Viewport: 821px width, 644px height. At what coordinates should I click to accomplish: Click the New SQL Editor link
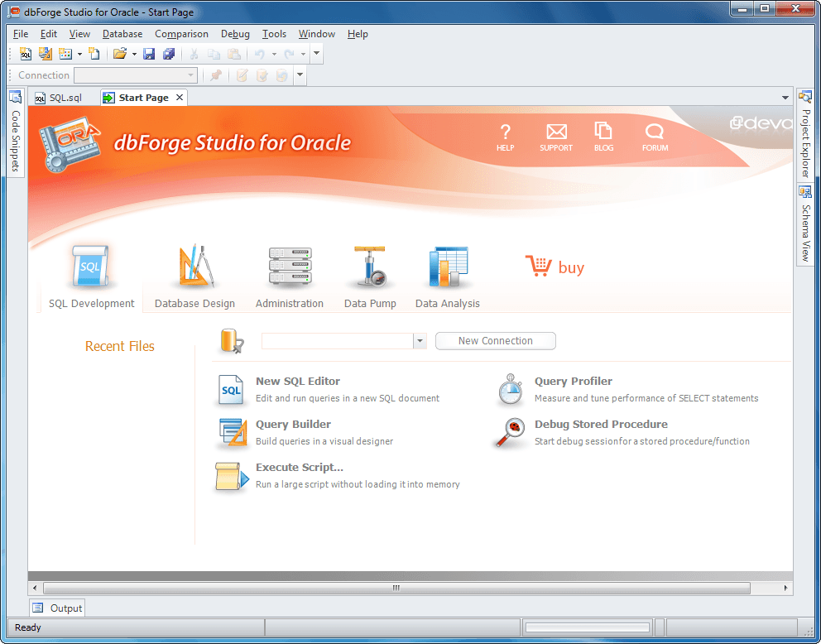point(298,381)
